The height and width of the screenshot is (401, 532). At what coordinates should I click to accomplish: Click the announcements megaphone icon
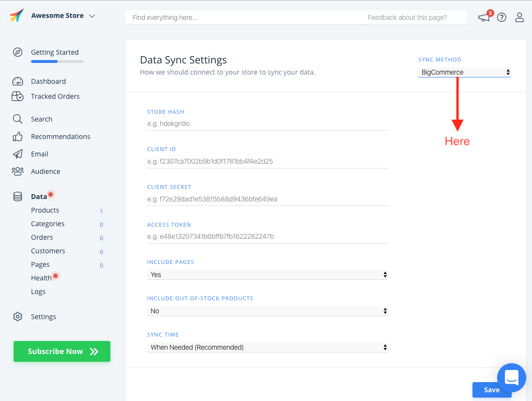(x=484, y=18)
